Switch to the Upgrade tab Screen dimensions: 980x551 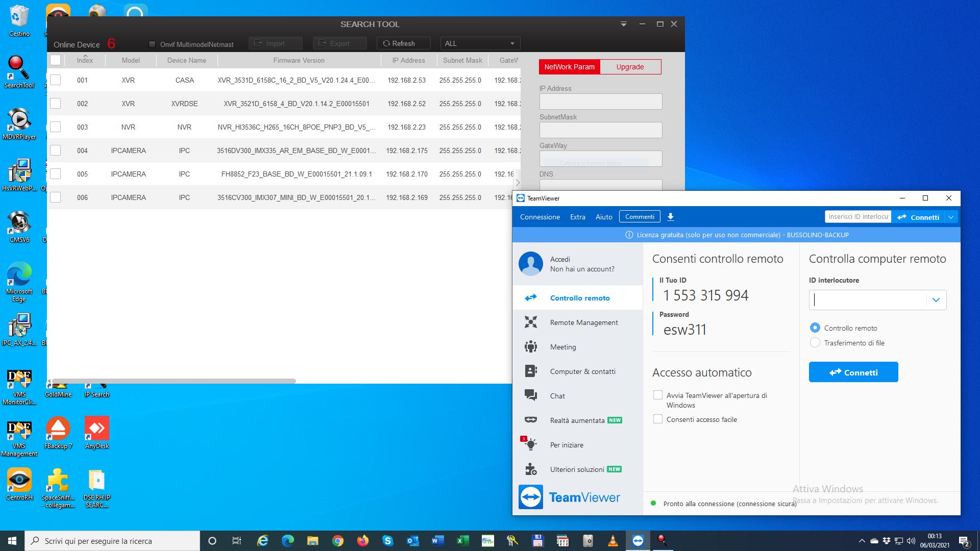(630, 67)
